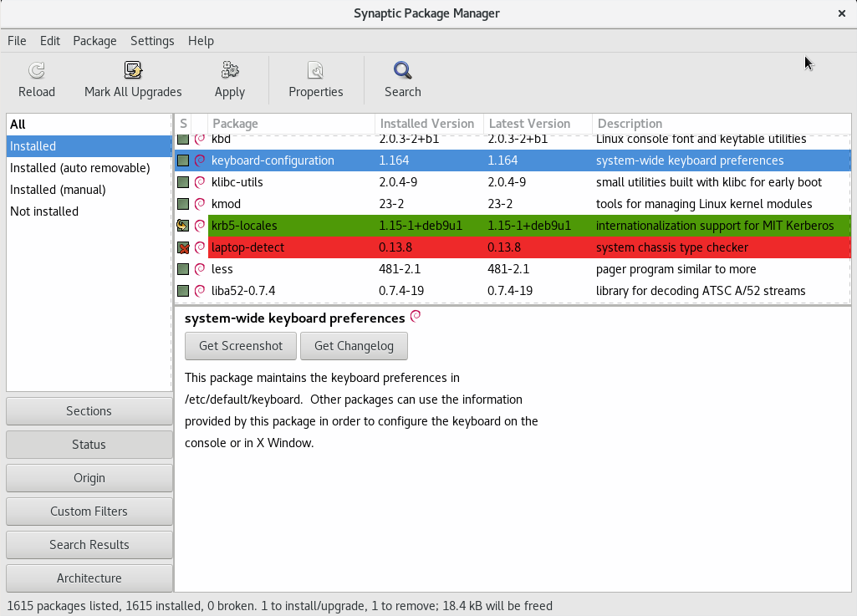Screen dimensions: 857x616
Task: Click the Debian logo next to laptop-detect
Action: pos(200,247)
